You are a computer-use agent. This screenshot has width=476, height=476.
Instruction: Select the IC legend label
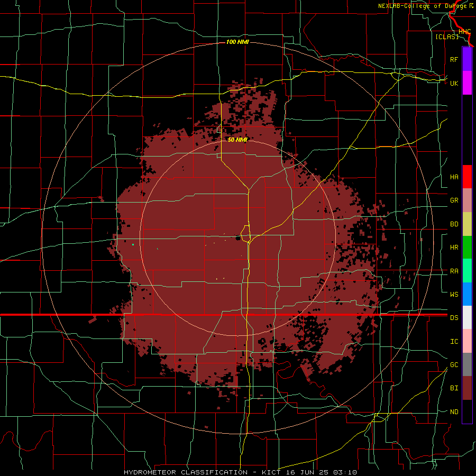click(x=454, y=342)
